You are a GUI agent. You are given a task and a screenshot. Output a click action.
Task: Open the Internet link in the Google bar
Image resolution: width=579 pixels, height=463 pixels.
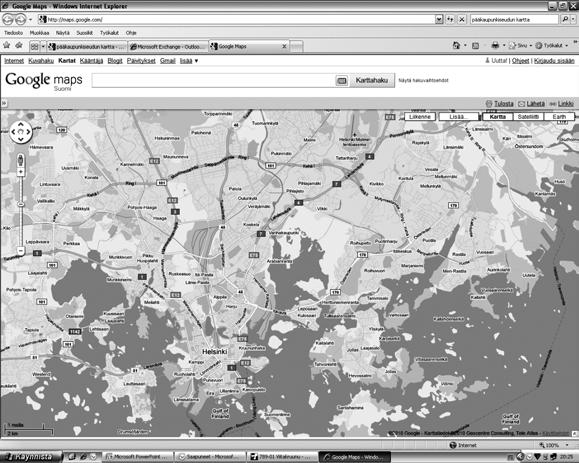tap(14, 61)
